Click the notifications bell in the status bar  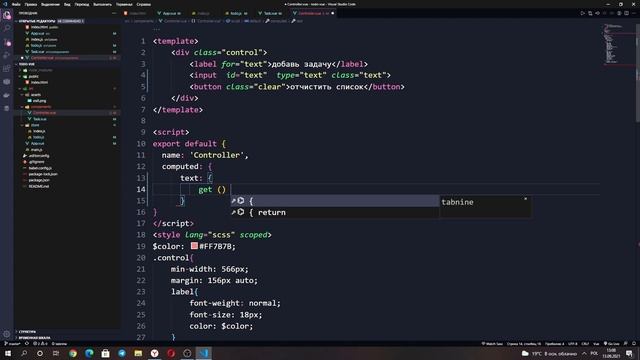(634, 344)
